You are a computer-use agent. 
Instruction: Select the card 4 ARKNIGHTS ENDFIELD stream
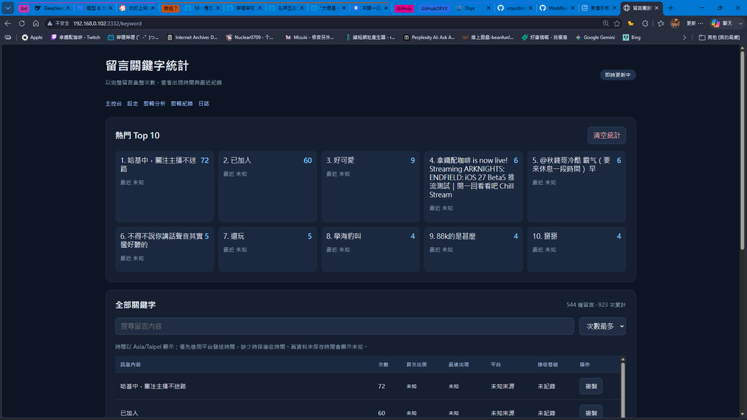tap(473, 187)
